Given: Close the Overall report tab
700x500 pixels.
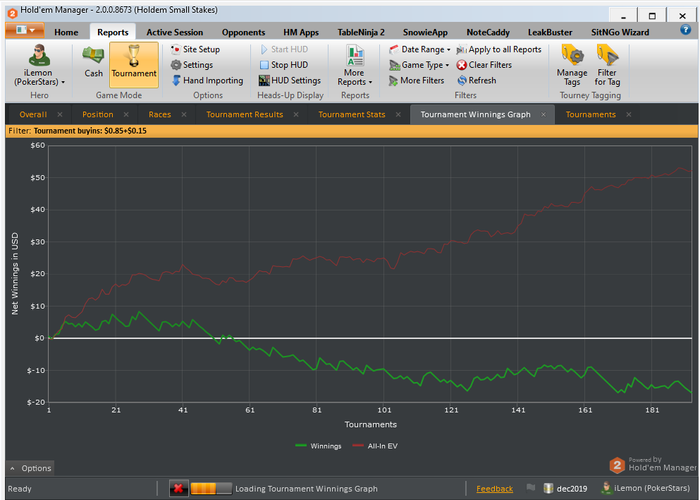Looking at the screenshot, I should [x=60, y=115].
